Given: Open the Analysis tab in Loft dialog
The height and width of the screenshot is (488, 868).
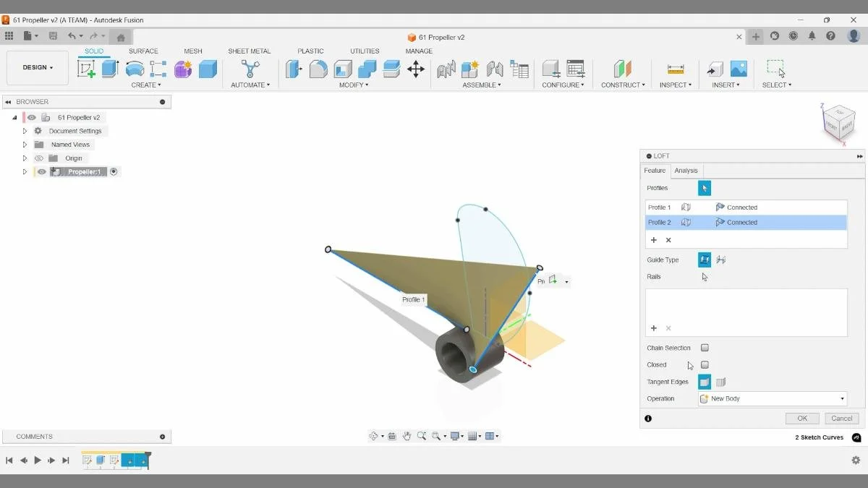Looking at the screenshot, I should coord(686,170).
